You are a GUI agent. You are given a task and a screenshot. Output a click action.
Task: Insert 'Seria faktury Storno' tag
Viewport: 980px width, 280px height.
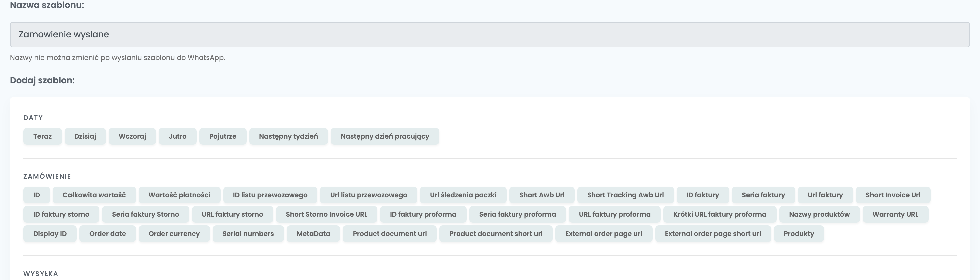(146, 214)
